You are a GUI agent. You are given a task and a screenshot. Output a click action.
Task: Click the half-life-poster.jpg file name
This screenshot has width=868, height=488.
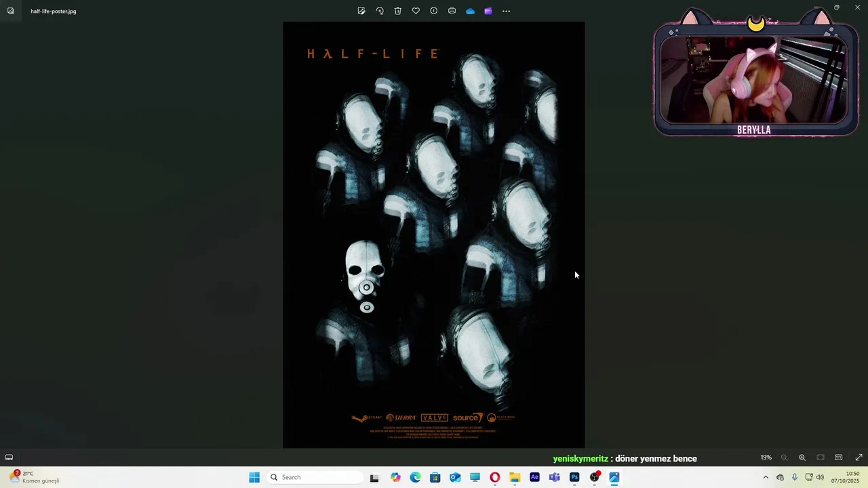(x=53, y=12)
